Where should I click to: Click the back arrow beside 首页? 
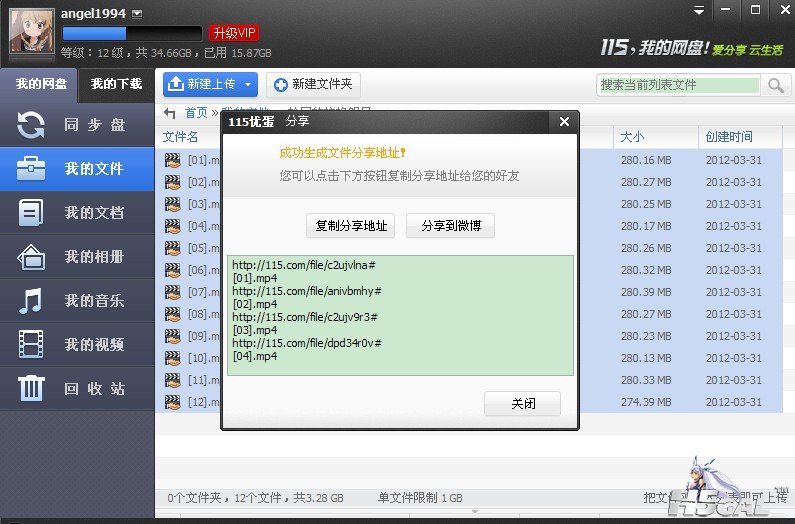171,113
